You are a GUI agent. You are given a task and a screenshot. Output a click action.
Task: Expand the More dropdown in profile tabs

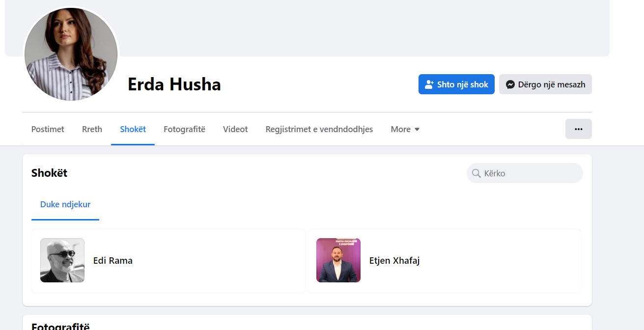click(405, 129)
